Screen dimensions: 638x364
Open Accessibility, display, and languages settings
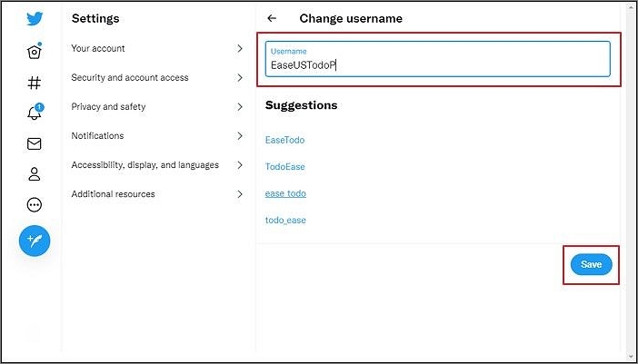(157, 165)
